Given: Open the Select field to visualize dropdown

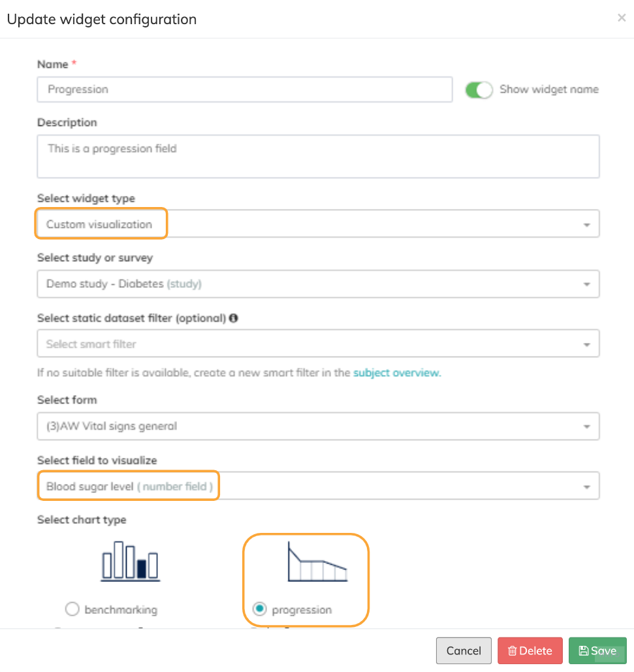Looking at the screenshot, I should coord(318,486).
